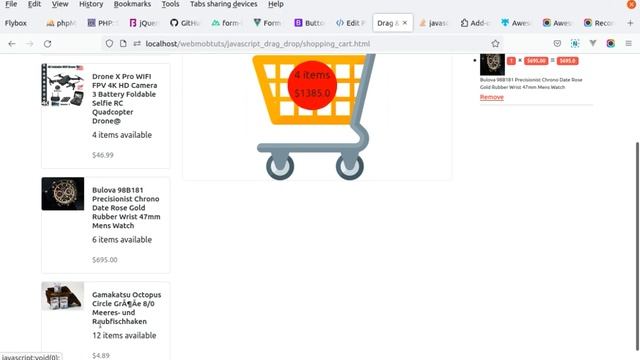Click the $46.99 drone price
Viewport: 640px width, 360px height.
[x=103, y=155]
